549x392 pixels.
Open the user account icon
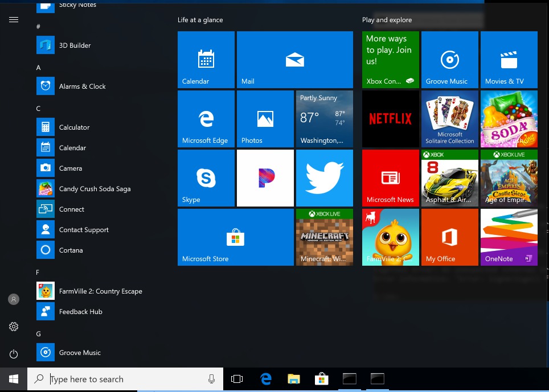coord(14,299)
